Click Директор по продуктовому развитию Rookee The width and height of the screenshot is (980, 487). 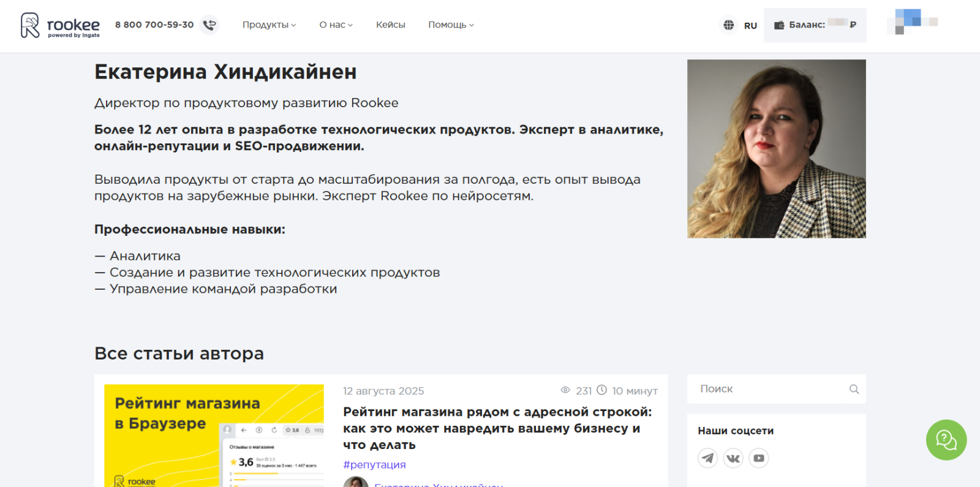[x=246, y=103]
